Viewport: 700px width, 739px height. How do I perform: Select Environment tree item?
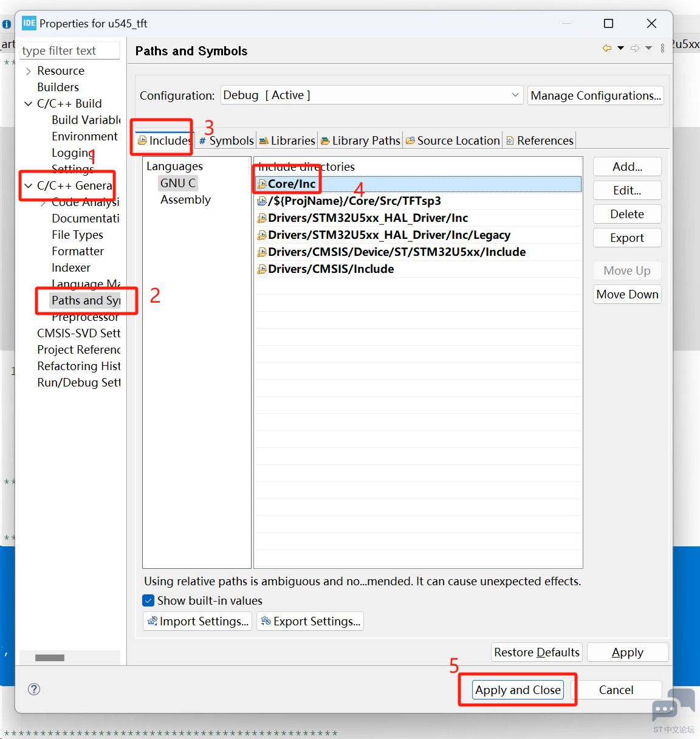[x=84, y=136]
